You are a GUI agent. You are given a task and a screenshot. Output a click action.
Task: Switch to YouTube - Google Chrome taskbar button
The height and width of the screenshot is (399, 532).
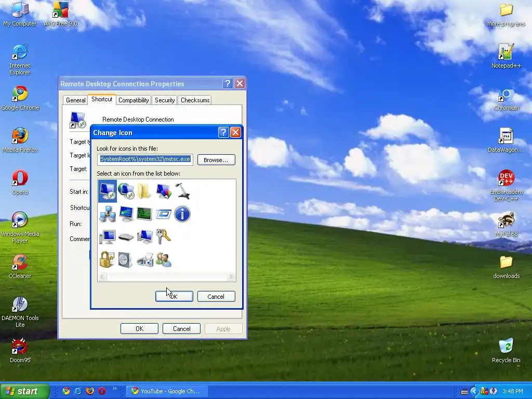(x=167, y=391)
